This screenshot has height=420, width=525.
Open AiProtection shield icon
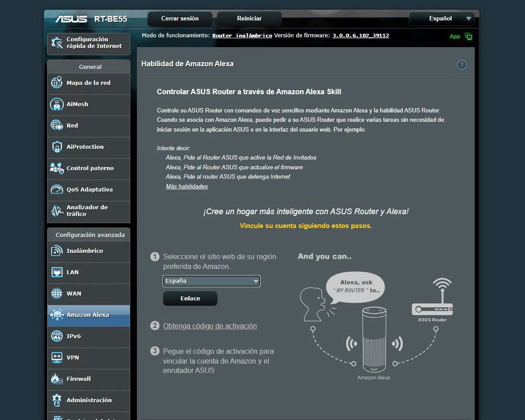click(57, 147)
